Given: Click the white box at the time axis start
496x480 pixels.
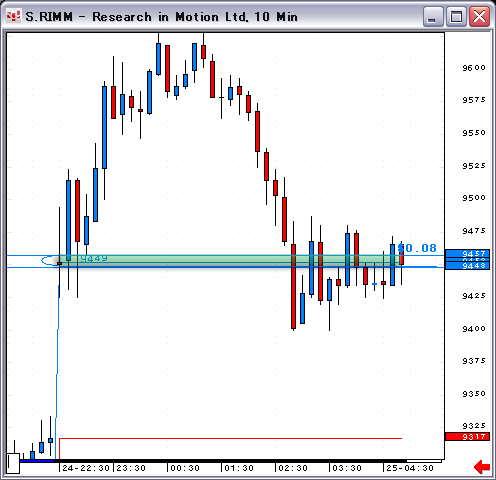Looking at the screenshot, I should [x=13, y=463].
